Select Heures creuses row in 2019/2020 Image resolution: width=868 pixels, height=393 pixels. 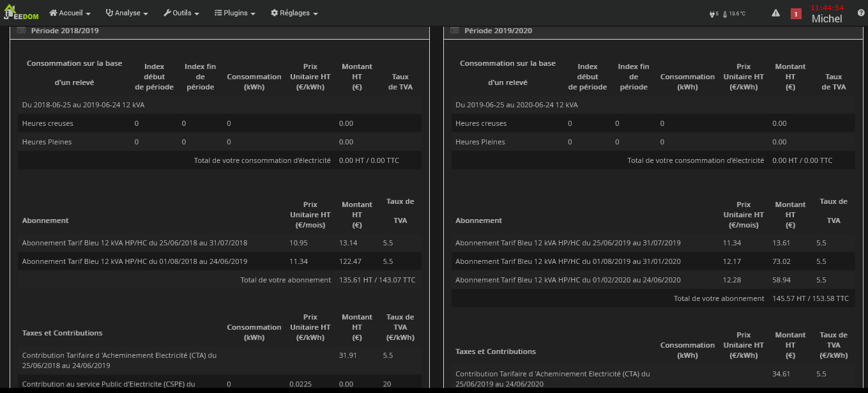tap(653, 123)
